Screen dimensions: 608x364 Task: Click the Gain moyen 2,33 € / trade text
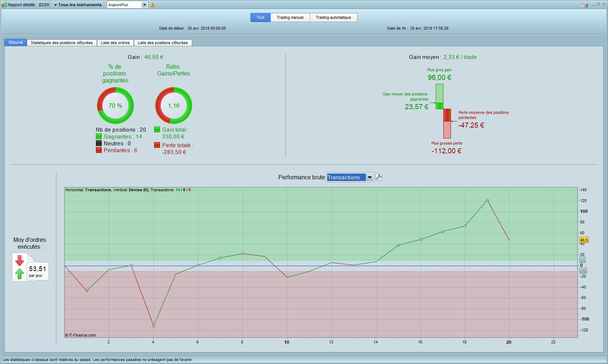[443, 57]
